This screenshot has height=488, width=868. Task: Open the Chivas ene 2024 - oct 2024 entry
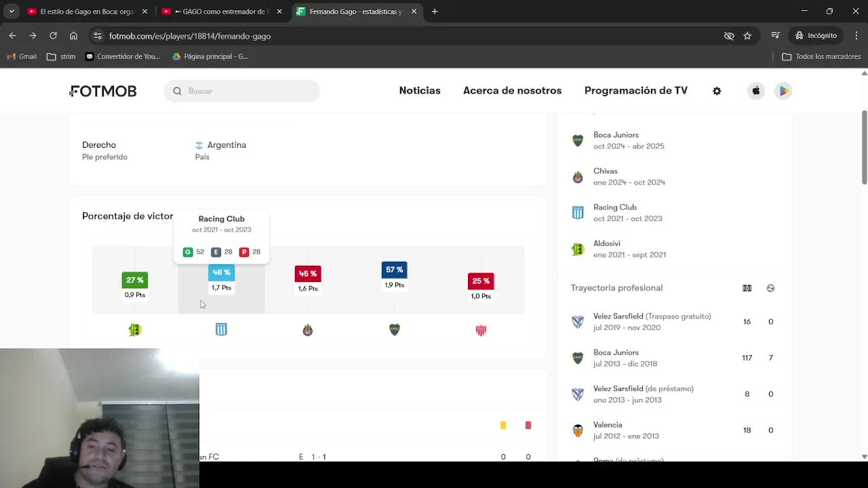point(675,177)
